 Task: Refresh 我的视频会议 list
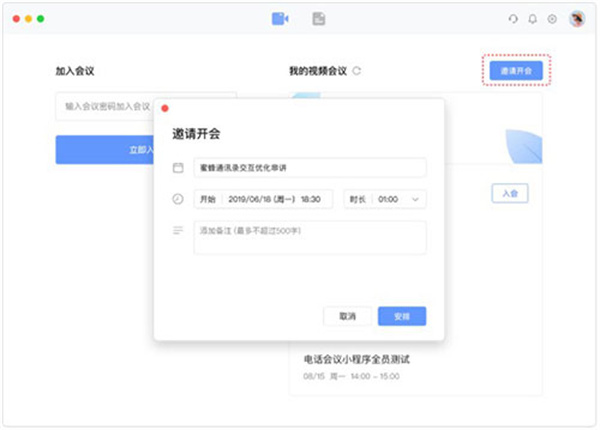coord(357,71)
